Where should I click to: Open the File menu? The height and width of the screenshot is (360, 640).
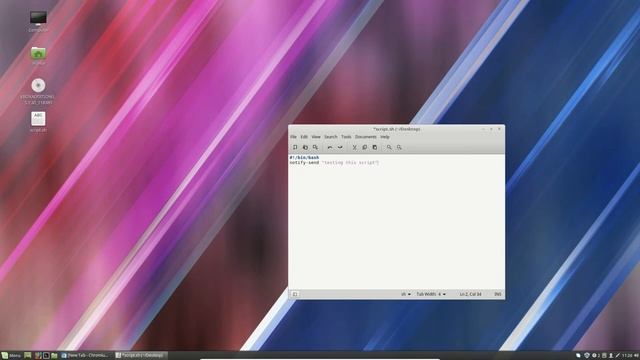[x=293, y=137]
